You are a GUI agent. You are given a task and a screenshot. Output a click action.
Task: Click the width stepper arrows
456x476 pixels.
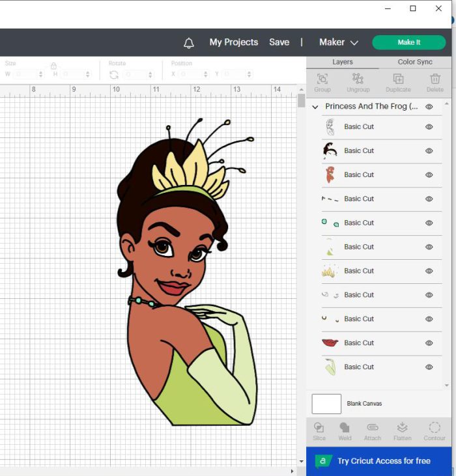(40, 74)
